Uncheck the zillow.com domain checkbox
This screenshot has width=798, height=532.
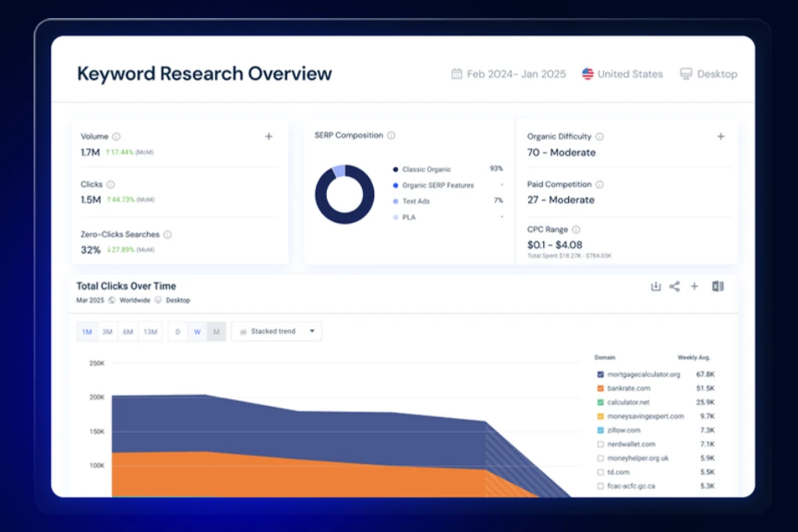[601, 431]
